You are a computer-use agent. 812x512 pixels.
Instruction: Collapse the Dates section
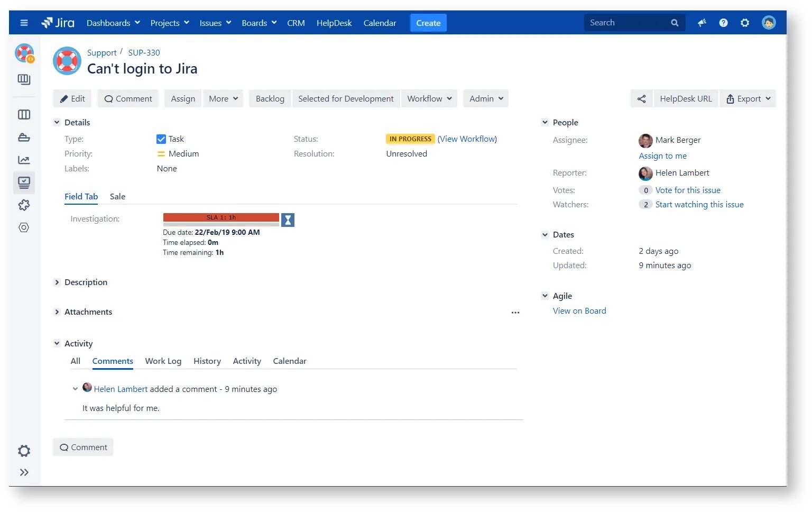[545, 234]
